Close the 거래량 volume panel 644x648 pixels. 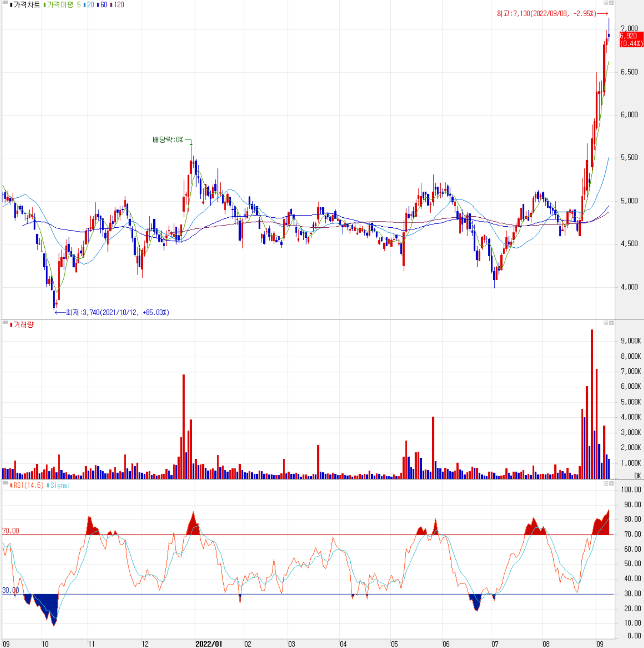(x=611, y=323)
